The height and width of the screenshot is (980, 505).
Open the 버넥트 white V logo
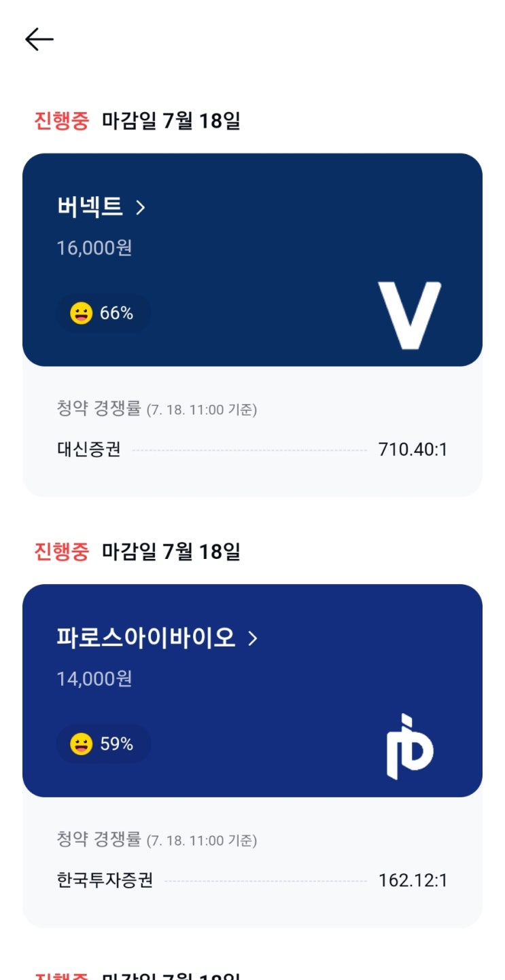(410, 315)
